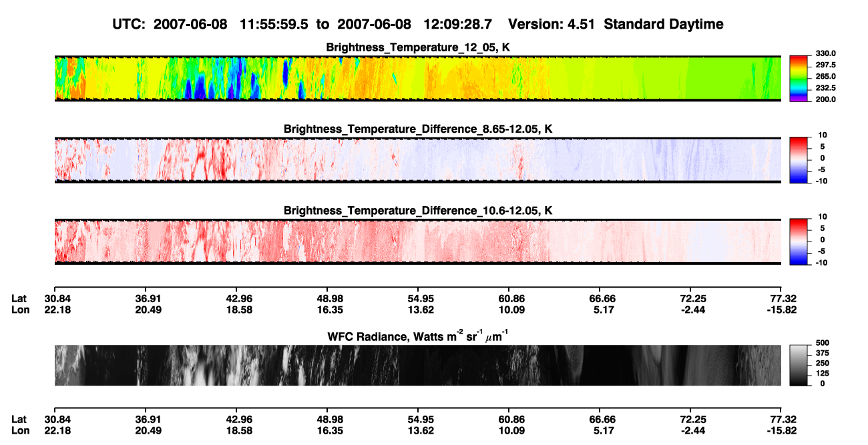Click the 8.65-12.05 difference image strip
Screen dimensions: 868x445
417,159
